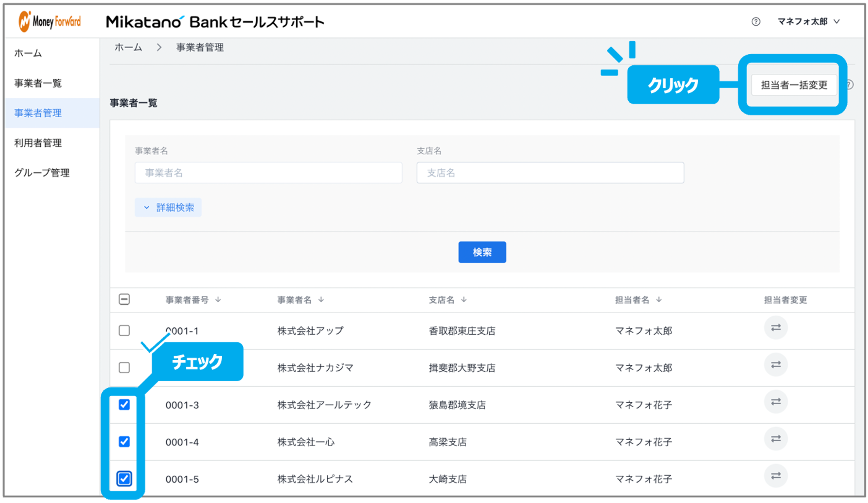Open the help question mark icon in header
868x503 pixels.
(x=756, y=22)
